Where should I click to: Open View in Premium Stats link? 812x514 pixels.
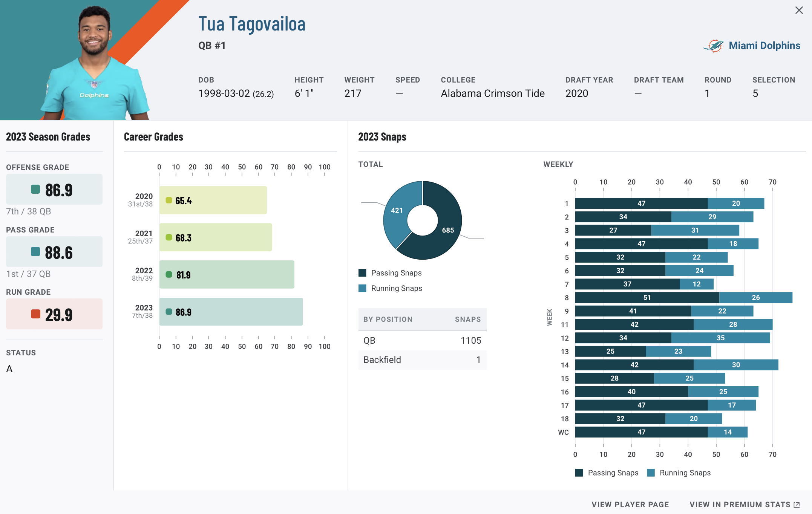740,504
